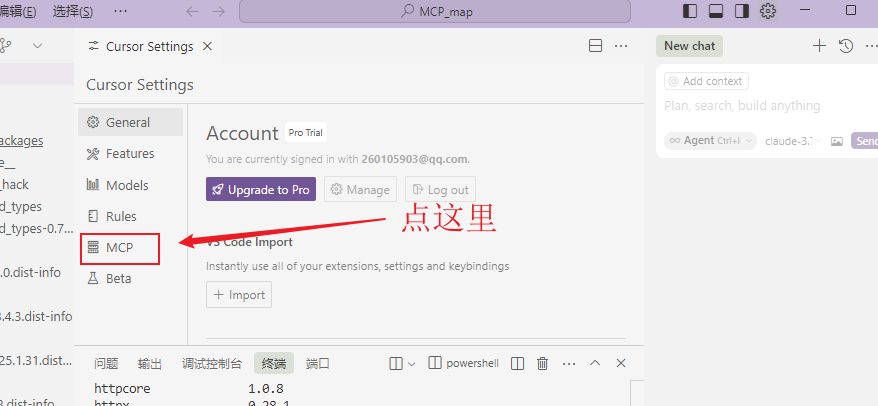Screen dimensions: 878x406
Task: Select the powershell terminal entry
Action: pos(463,363)
